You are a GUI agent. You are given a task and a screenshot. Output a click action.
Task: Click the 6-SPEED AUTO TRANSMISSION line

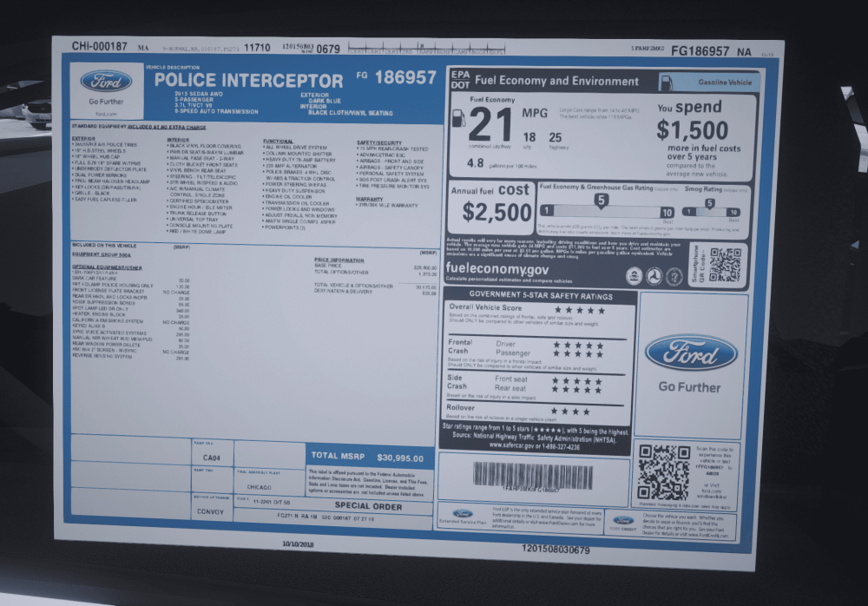tap(216, 111)
